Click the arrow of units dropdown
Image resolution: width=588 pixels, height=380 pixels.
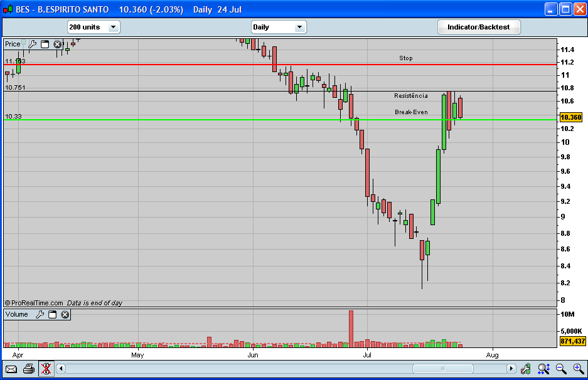113,27
